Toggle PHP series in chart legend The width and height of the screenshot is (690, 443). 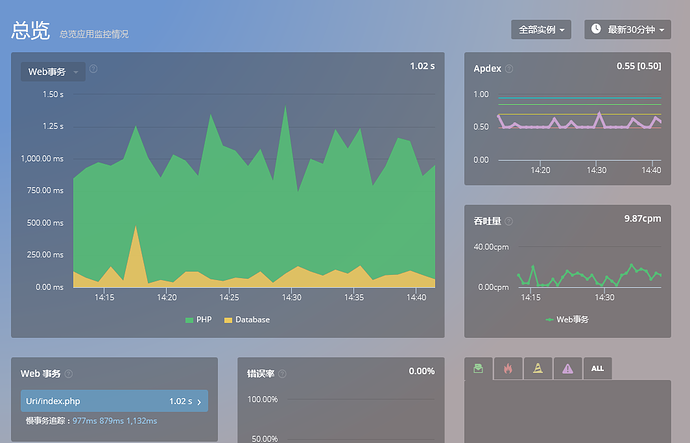click(x=198, y=320)
